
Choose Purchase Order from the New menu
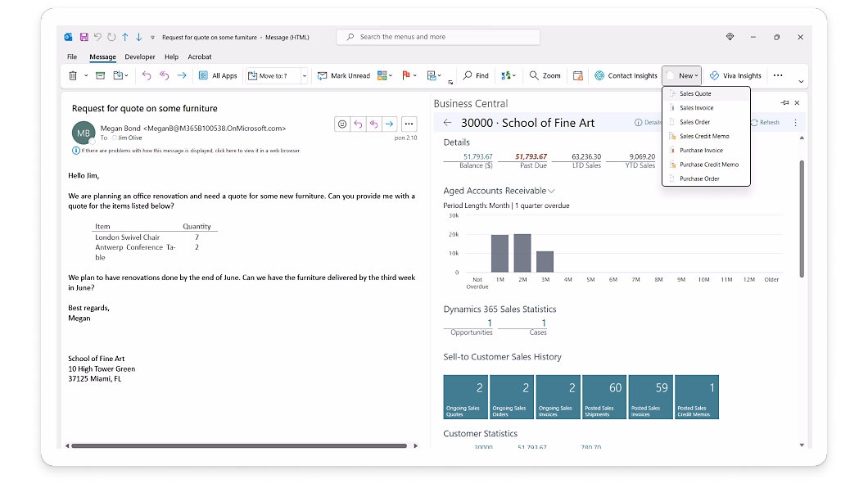tap(706, 178)
